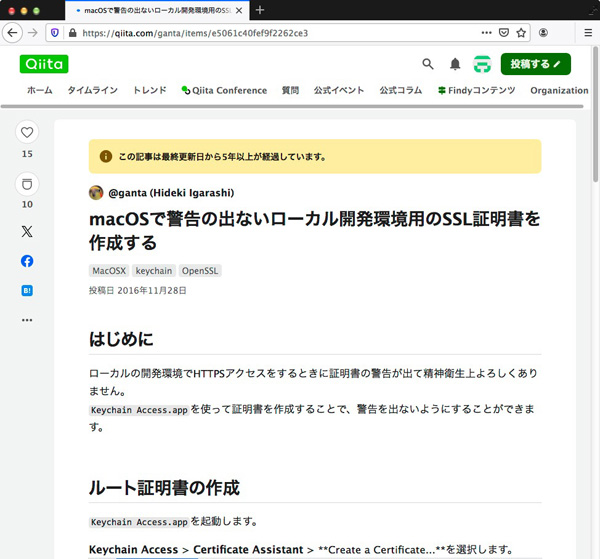
Task: Like the article with the heart icon
Action: click(x=27, y=132)
